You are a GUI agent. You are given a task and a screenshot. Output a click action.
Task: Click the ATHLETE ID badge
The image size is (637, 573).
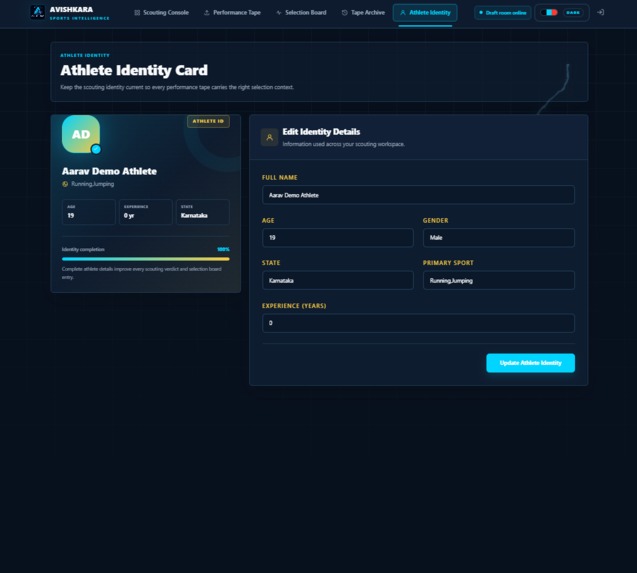(x=208, y=121)
